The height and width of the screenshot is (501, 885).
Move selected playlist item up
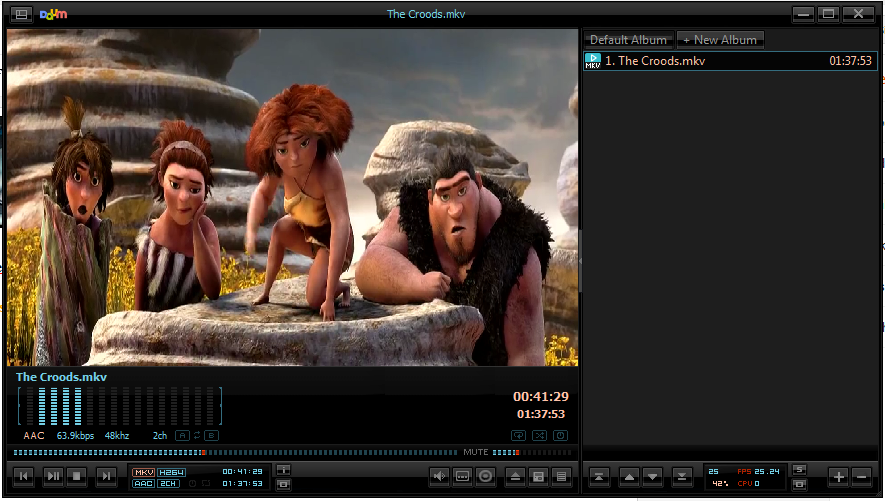click(x=629, y=477)
